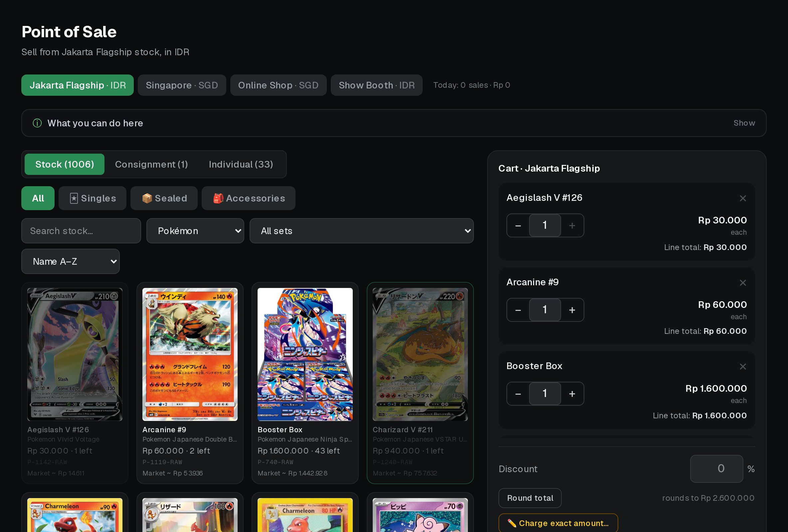Select the English Charmeleon 90 HP card thumbnail

(x=75, y=515)
